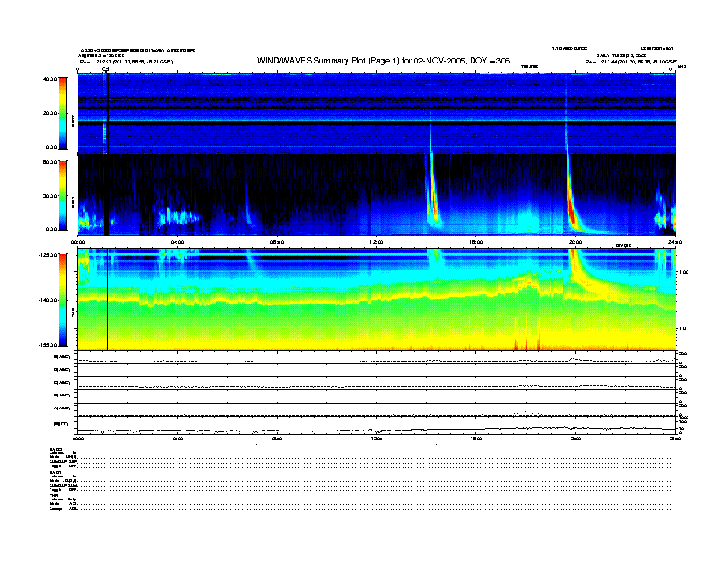
Task: Click the cyan emission cluster near 04:00 in RAD1
Action: click(178, 217)
